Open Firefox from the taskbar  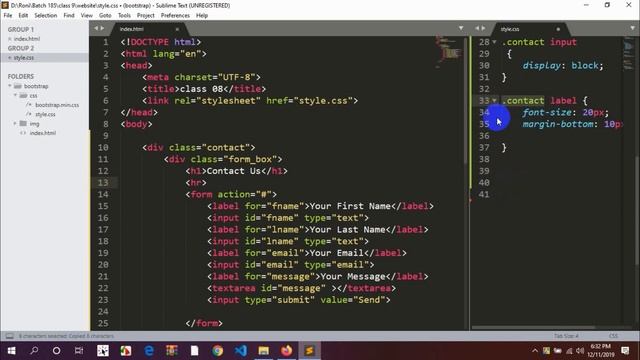point(287,351)
